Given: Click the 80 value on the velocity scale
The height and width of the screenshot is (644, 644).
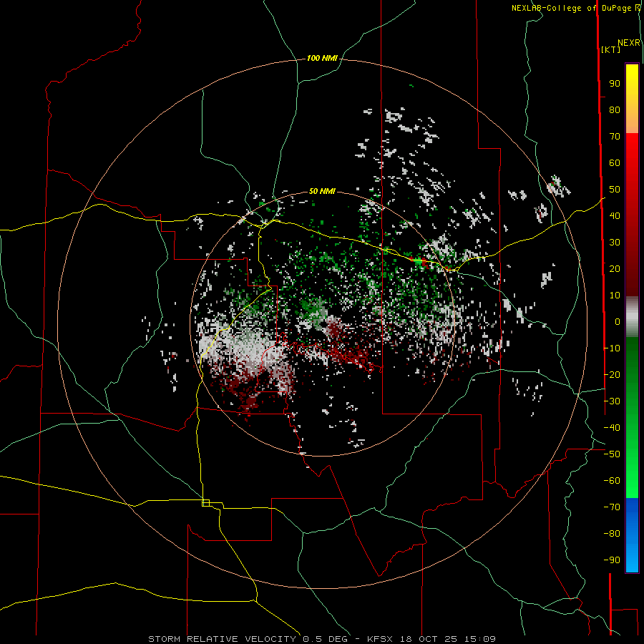Looking at the screenshot, I should click(x=615, y=110).
